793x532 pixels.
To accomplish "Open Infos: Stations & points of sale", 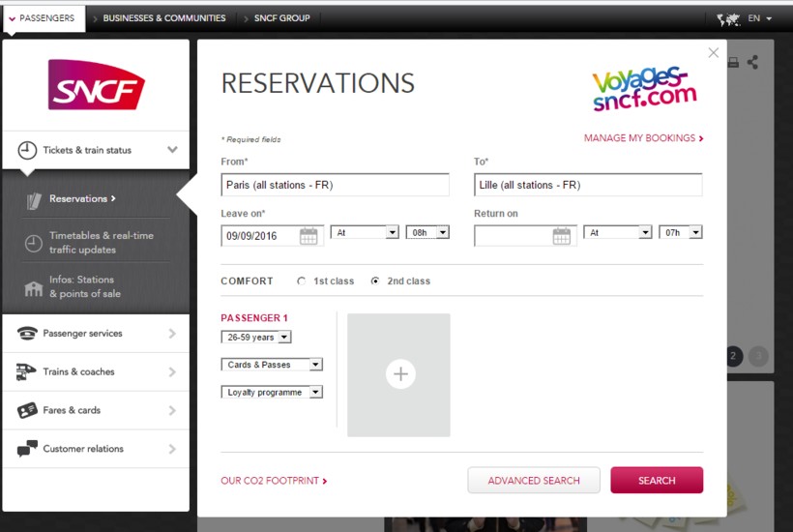I will tap(85, 286).
